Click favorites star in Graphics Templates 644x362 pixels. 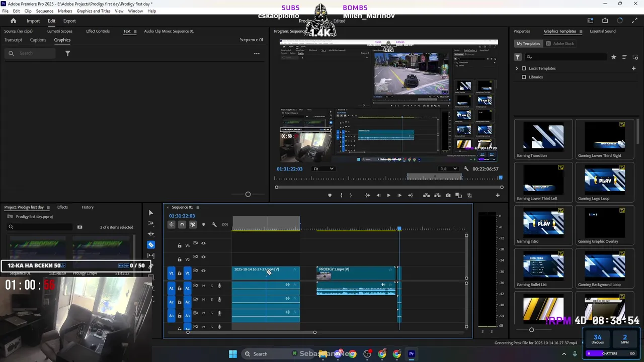point(613,57)
